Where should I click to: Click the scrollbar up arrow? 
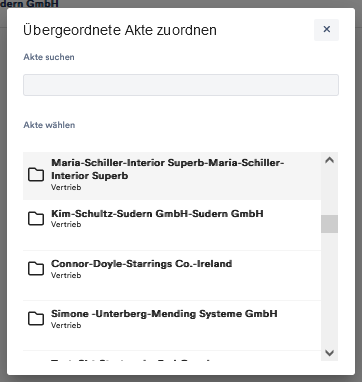[x=329, y=160]
